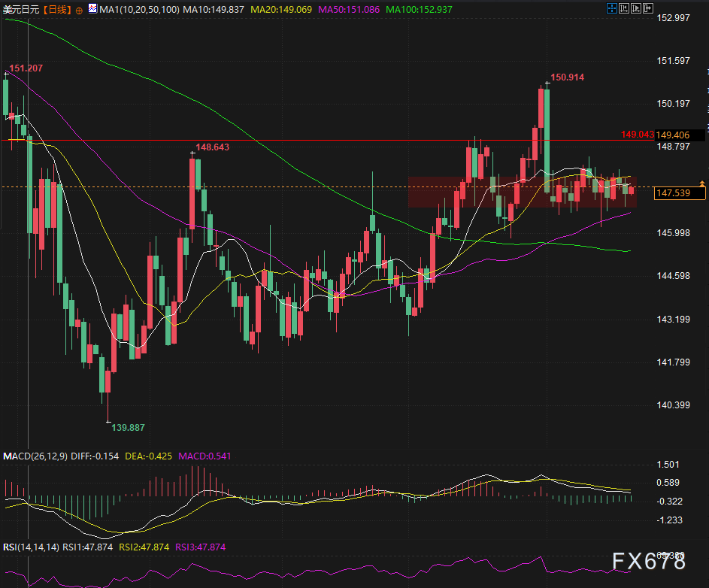Image resolution: width=709 pixels, height=588 pixels.
Task: Open MA1(10,20,50,100) indicator settings
Action: point(138,9)
